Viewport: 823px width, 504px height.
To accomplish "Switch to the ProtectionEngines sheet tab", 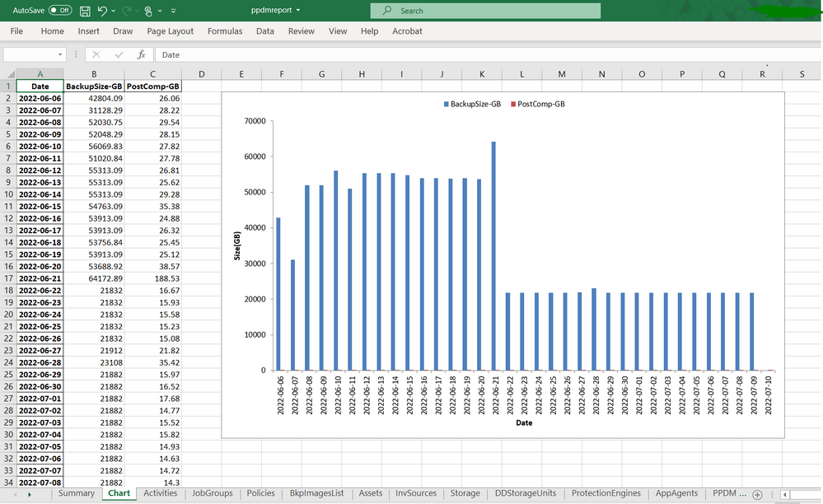I will [x=606, y=493].
